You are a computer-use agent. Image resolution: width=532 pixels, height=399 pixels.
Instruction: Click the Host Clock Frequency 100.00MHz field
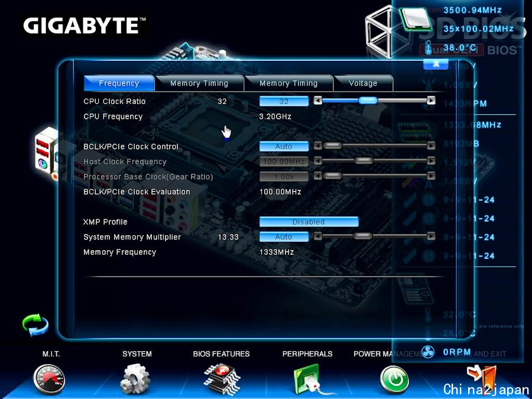[284, 161]
